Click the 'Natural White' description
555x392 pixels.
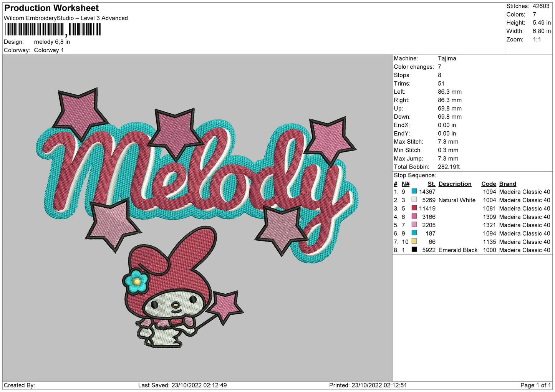(457, 200)
